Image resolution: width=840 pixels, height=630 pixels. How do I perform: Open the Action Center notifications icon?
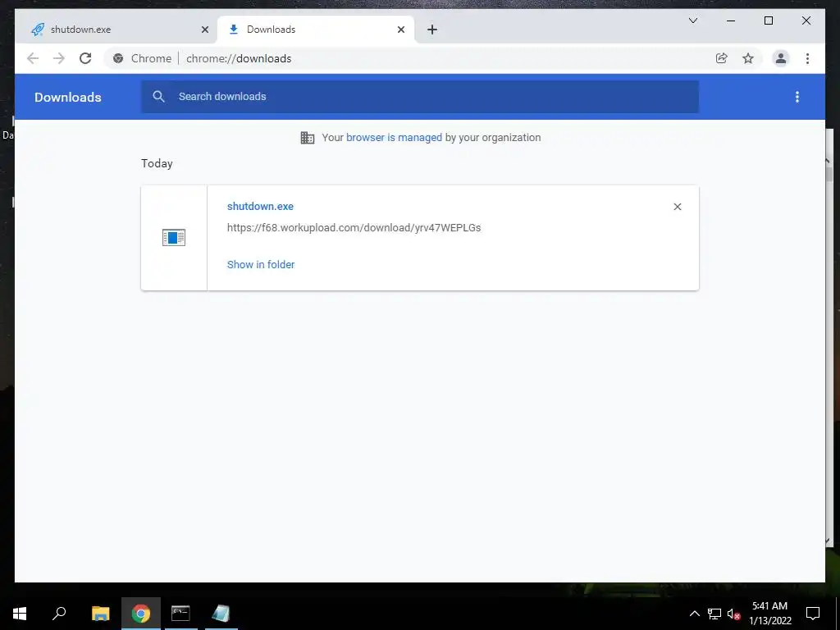click(813, 614)
